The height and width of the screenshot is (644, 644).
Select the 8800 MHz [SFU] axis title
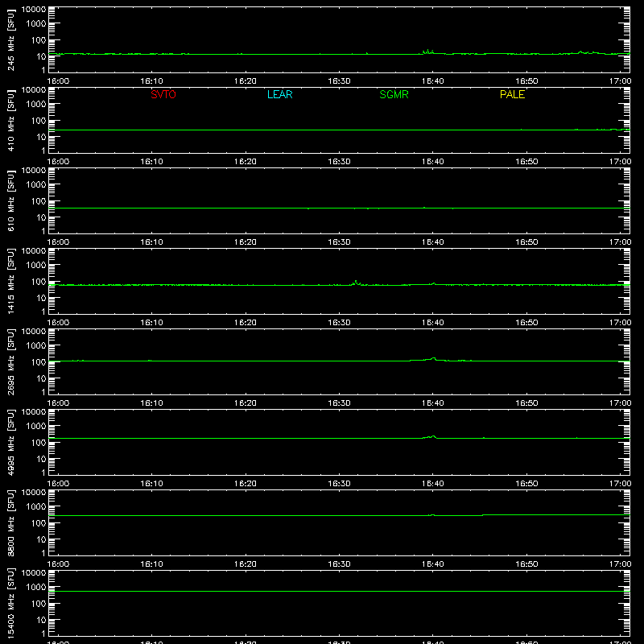click(10, 522)
